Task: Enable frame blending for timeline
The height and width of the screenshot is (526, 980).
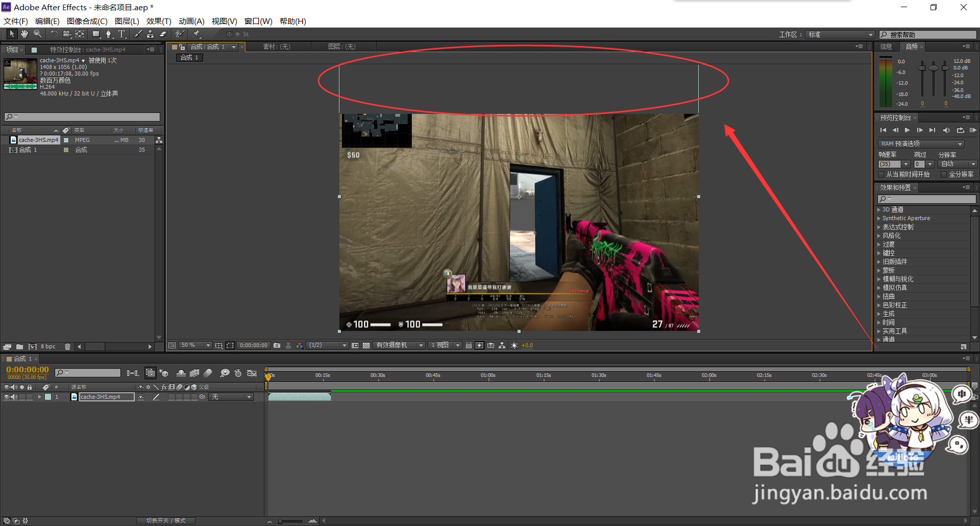Action: pos(194,373)
